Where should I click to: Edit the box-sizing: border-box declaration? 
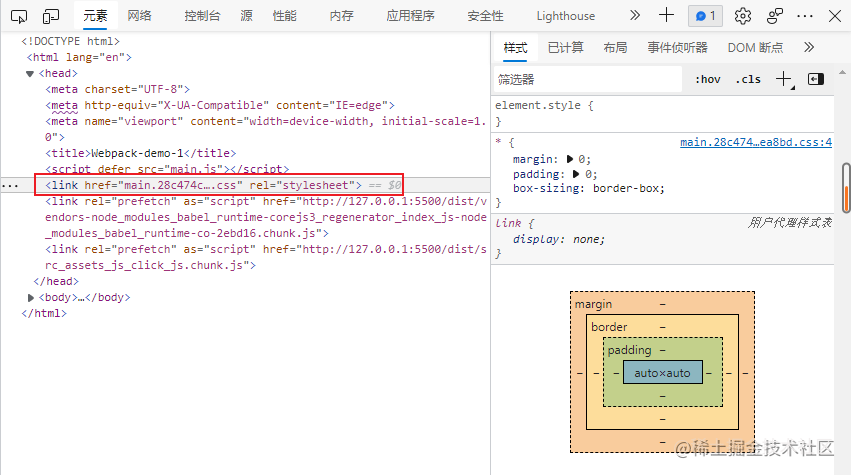589,188
